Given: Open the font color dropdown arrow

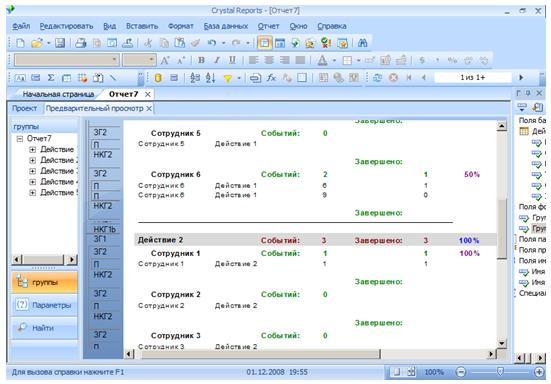Looking at the screenshot, I should (334, 61).
